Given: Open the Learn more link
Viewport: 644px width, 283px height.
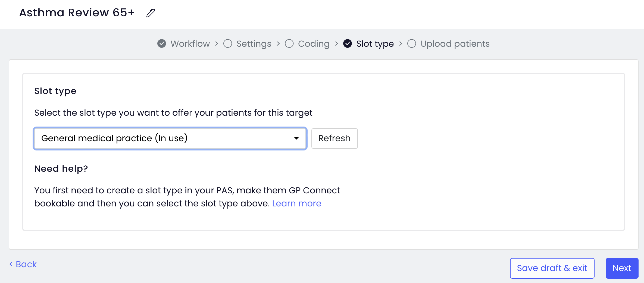Looking at the screenshot, I should click(x=297, y=203).
